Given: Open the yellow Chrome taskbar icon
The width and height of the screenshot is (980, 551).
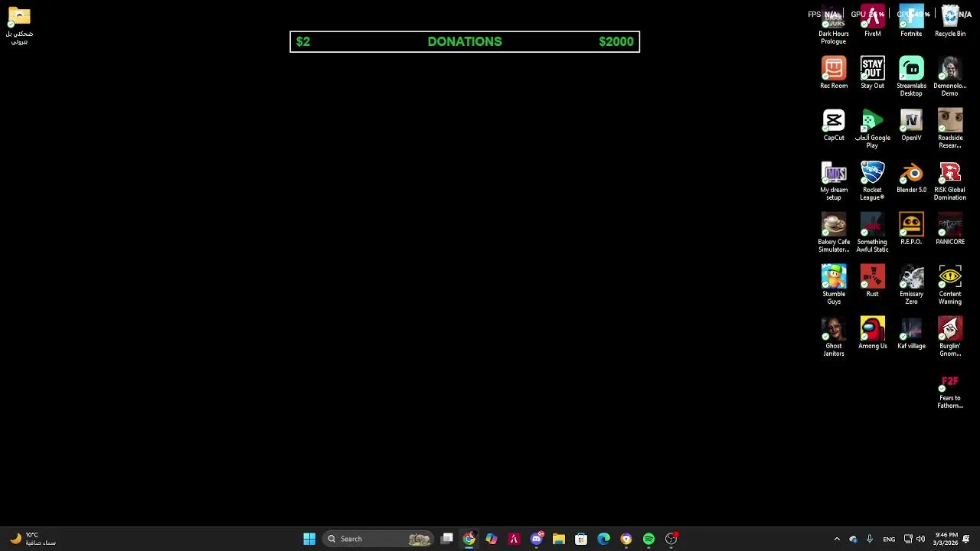Looking at the screenshot, I should coord(626,539).
